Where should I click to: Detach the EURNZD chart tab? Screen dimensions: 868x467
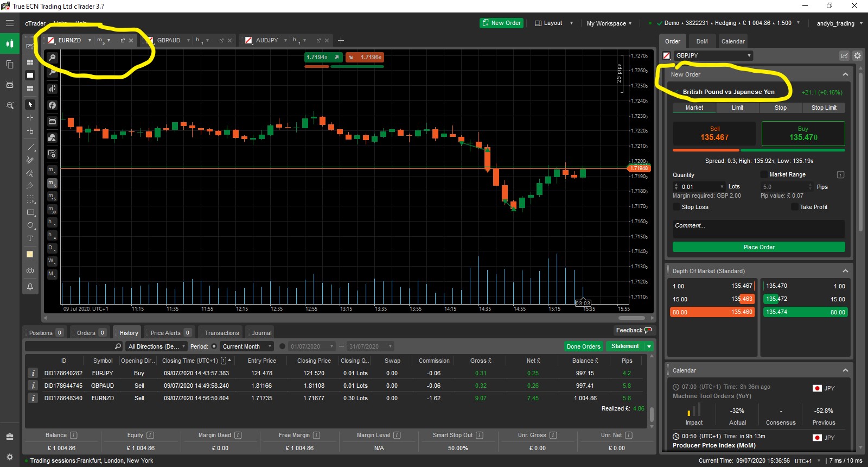(123, 41)
